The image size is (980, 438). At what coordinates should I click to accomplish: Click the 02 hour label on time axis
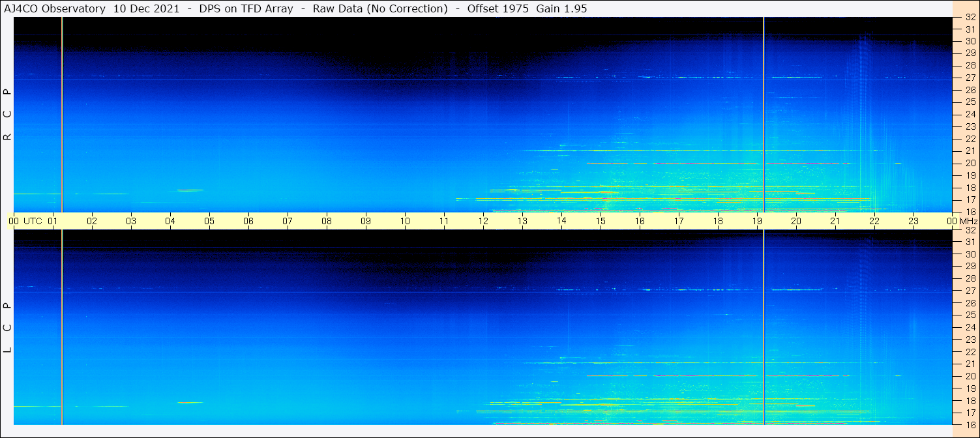tap(92, 221)
